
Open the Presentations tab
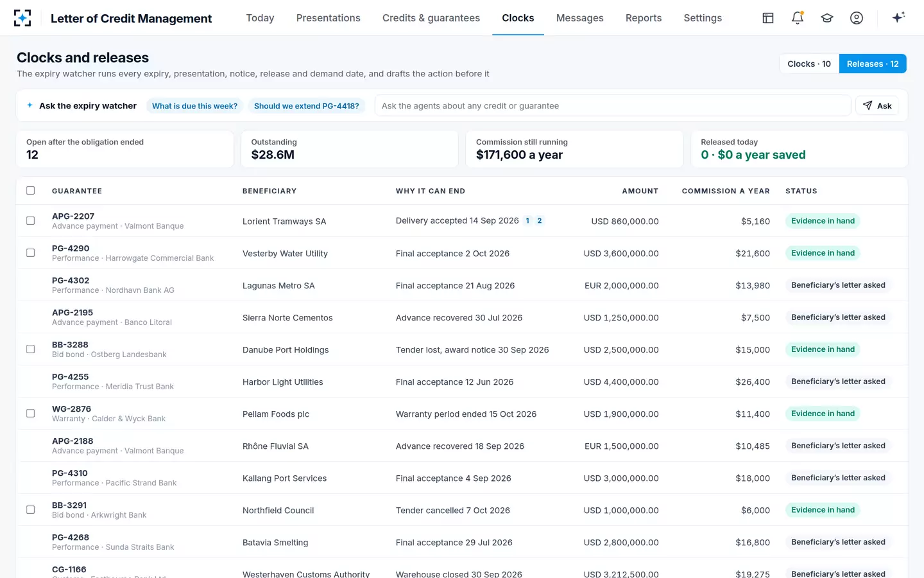[x=329, y=18]
